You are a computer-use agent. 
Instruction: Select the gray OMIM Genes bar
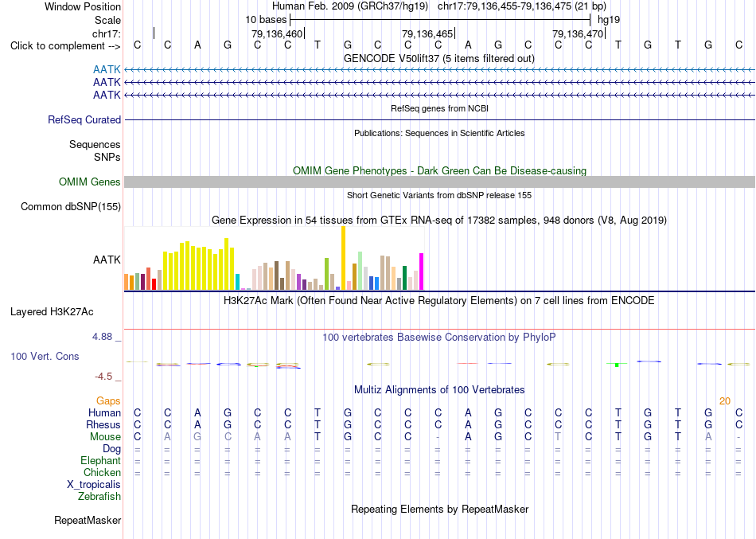(439, 182)
